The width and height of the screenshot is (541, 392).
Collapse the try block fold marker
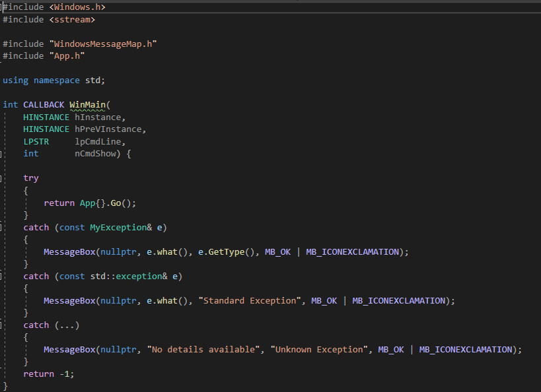(1, 178)
